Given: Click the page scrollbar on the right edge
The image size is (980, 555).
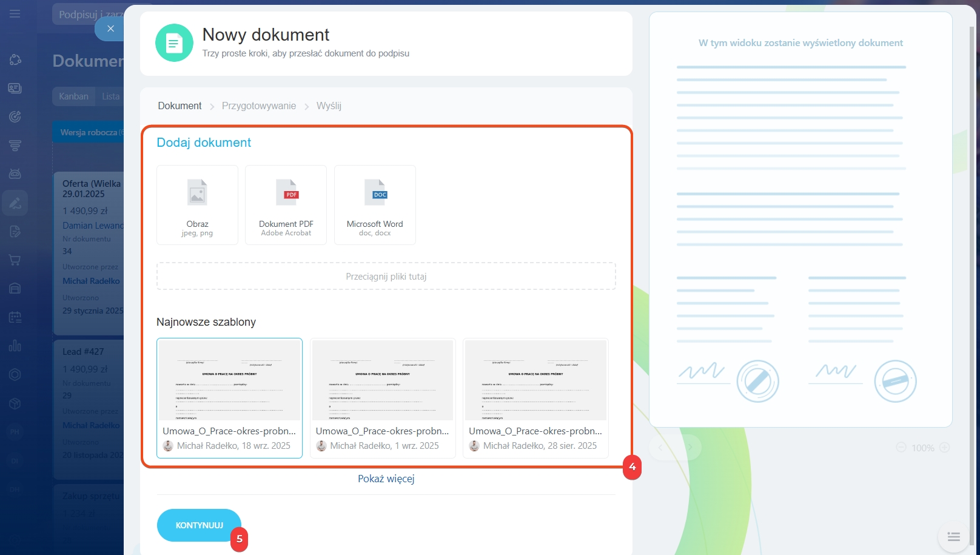Looking at the screenshot, I should coord(972,285).
